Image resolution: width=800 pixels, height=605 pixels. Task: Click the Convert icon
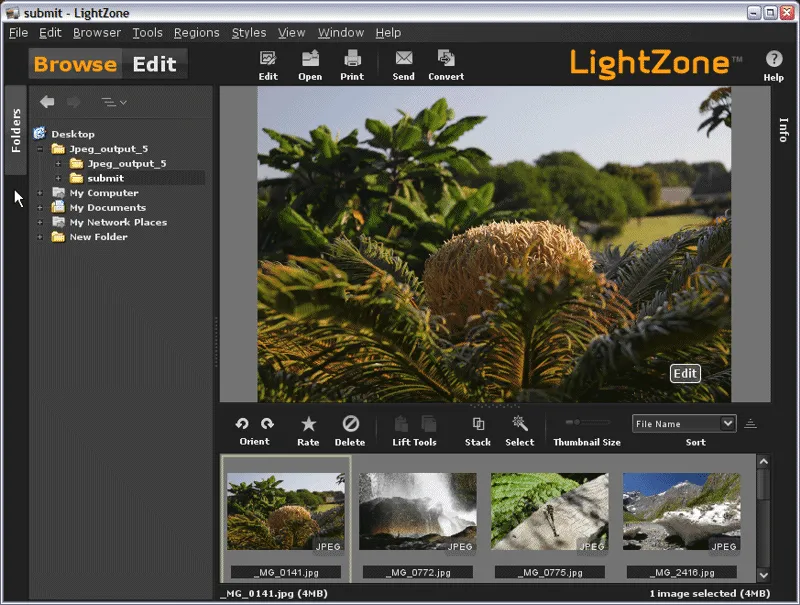point(445,62)
